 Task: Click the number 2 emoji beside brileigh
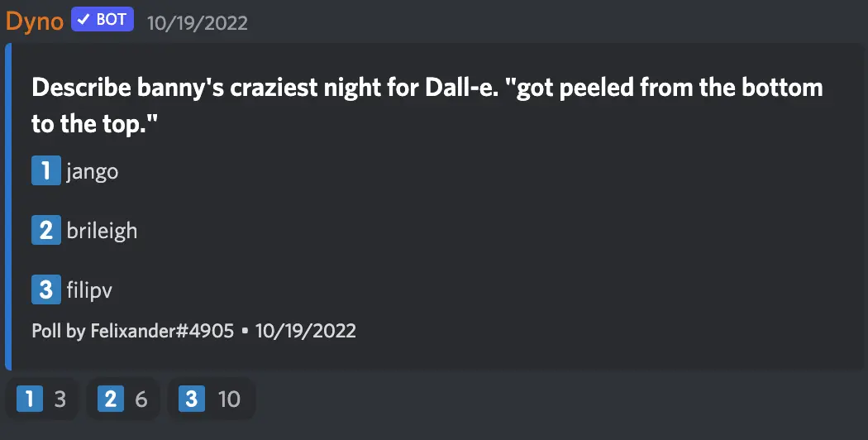click(45, 230)
